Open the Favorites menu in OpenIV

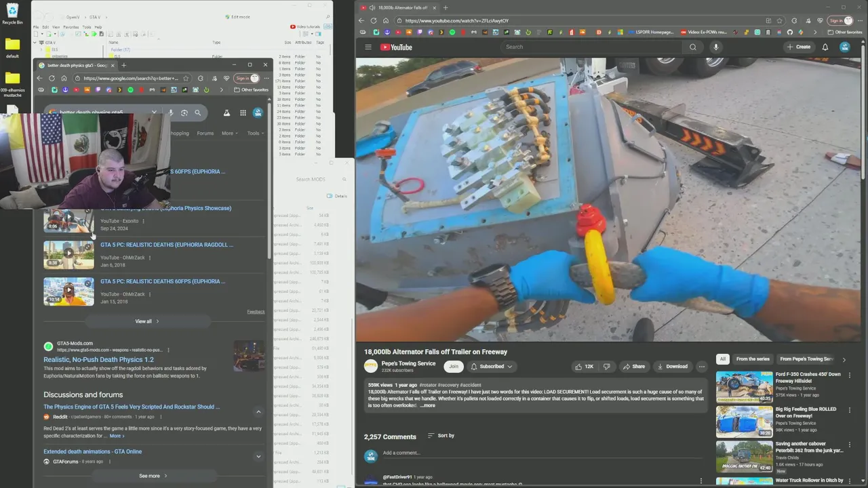71,27
